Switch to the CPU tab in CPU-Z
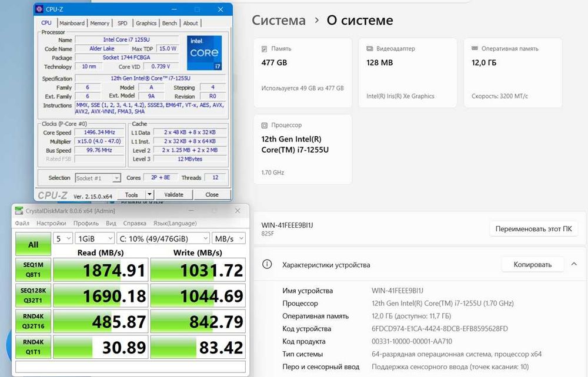 (46, 23)
